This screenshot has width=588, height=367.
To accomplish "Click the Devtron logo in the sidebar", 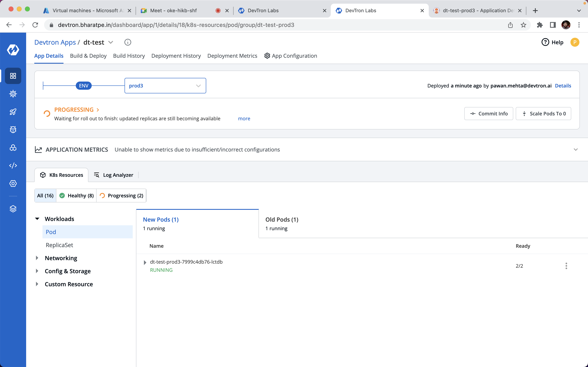I will pos(13,50).
